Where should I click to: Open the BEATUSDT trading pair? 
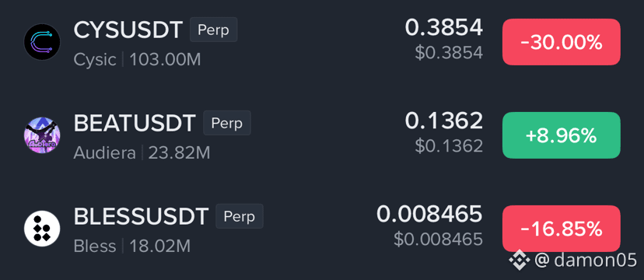[135, 123]
